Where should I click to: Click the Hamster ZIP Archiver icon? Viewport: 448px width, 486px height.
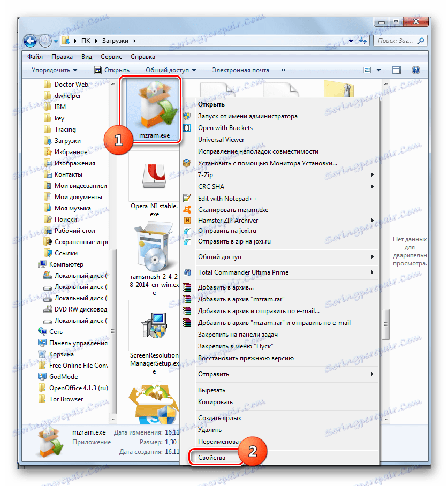point(187,220)
